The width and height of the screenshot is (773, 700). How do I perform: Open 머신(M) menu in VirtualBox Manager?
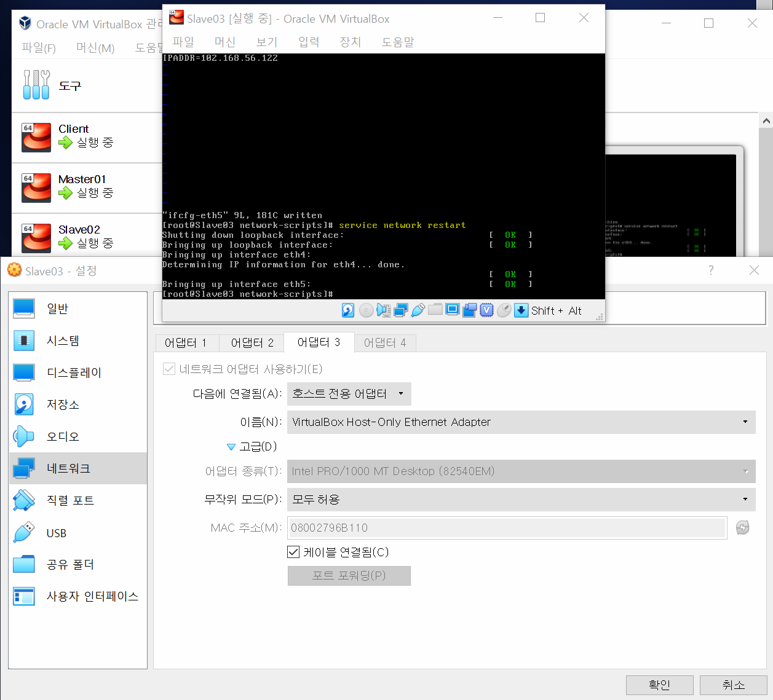[95, 47]
